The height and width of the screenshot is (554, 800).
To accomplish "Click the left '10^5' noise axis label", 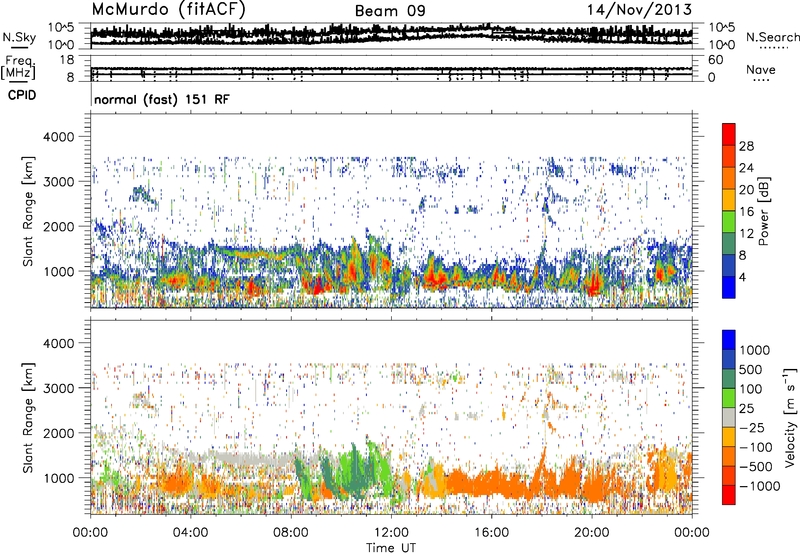I will coord(61,27).
